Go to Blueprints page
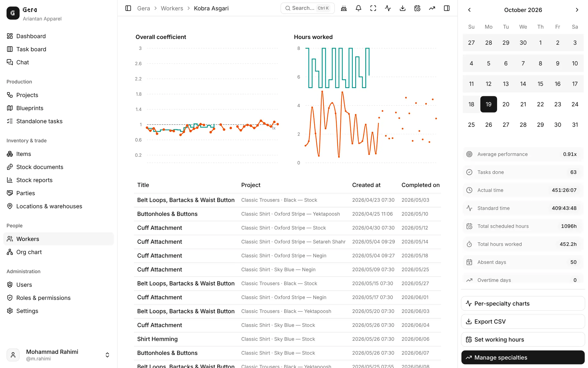 59,108
